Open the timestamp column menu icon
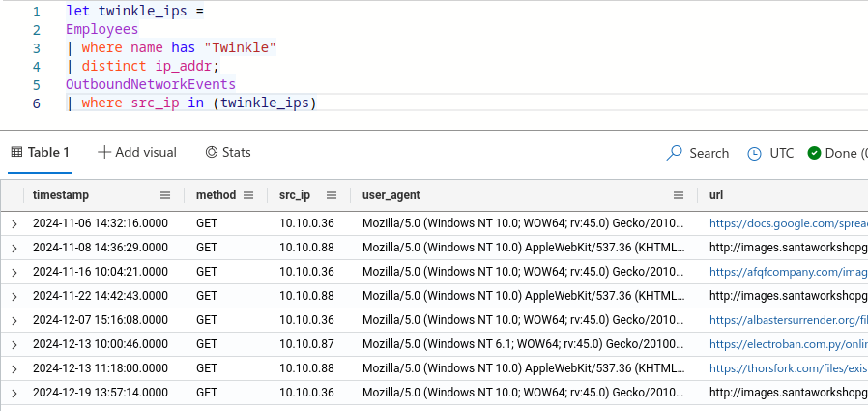 pos(165,195)
